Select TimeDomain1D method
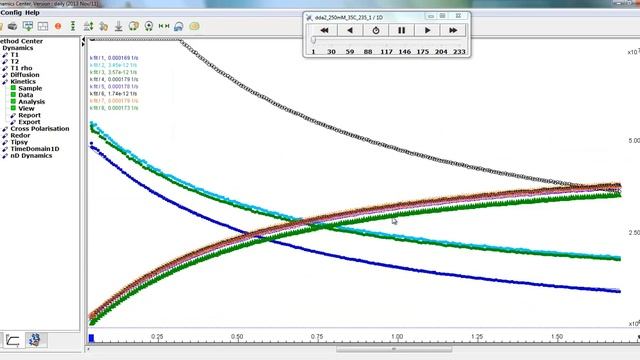Screen dimensions: 640x360 pyautogui.click(x=35, y=149)
